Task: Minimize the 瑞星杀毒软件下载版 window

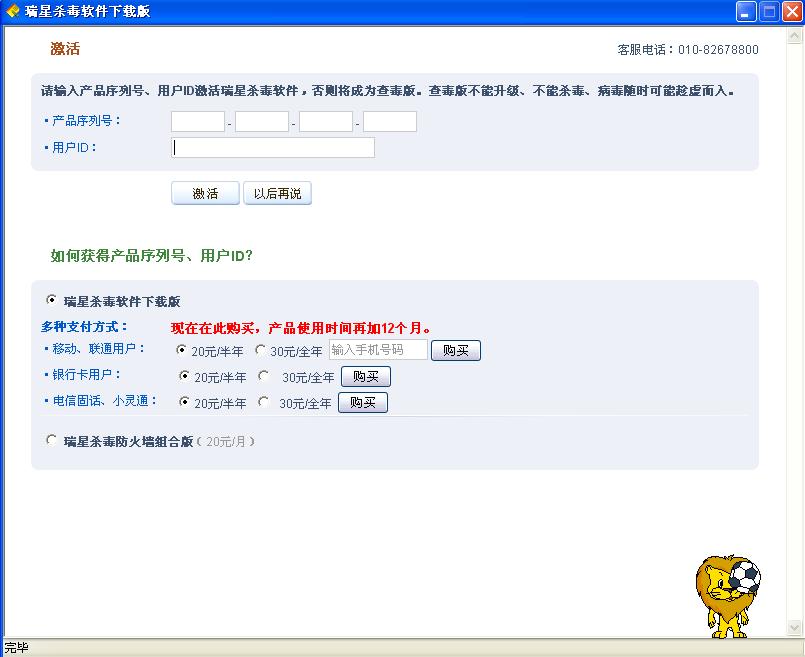Action: click(745, 11)
